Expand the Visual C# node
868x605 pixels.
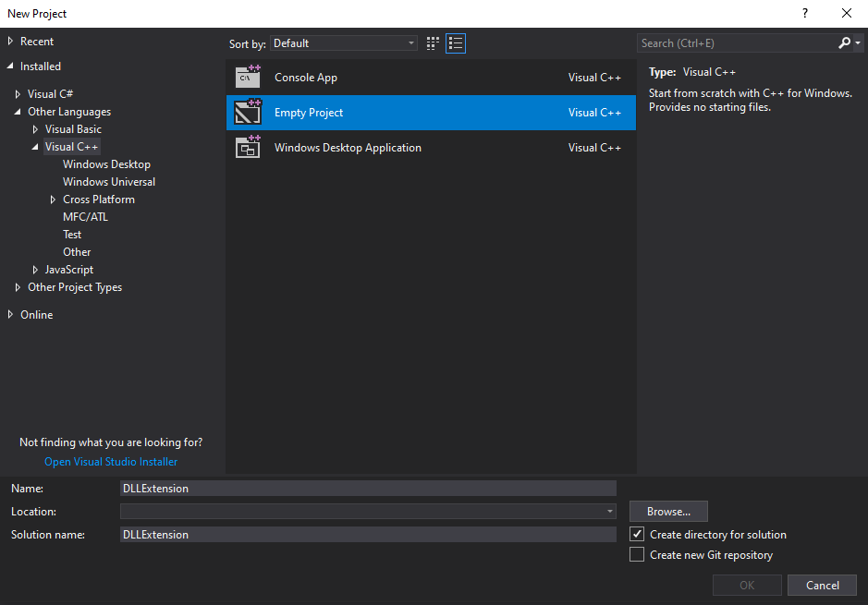pyautogui.click(x=18, y=94)
